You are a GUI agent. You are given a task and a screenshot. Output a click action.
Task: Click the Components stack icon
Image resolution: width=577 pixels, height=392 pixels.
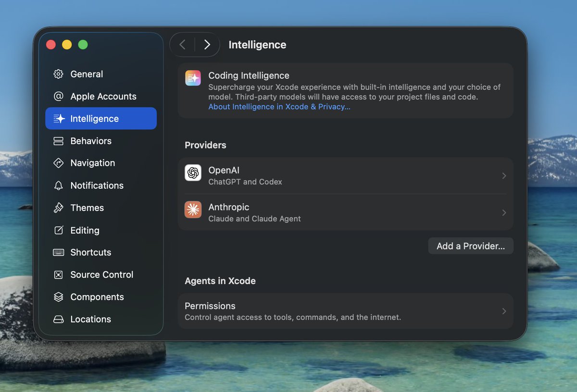(x=59, y=297)
